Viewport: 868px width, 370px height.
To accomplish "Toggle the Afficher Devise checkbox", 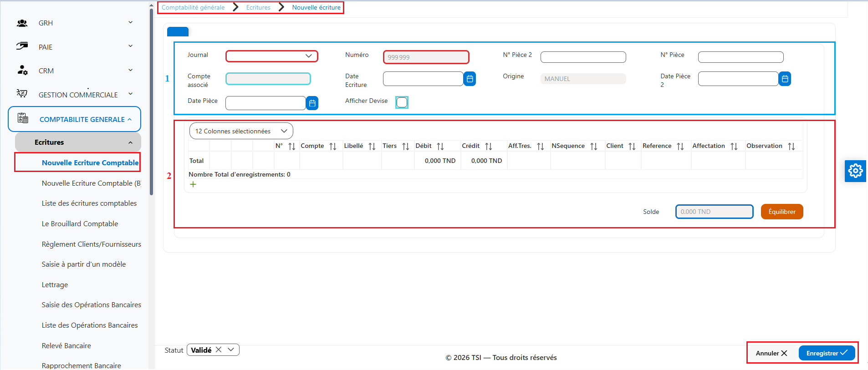I will click(402, 102).
